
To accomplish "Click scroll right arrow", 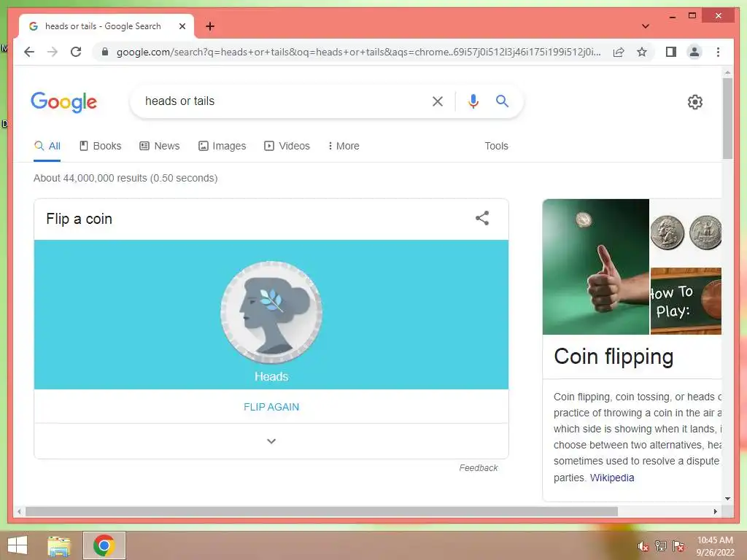I will (715, 511).
